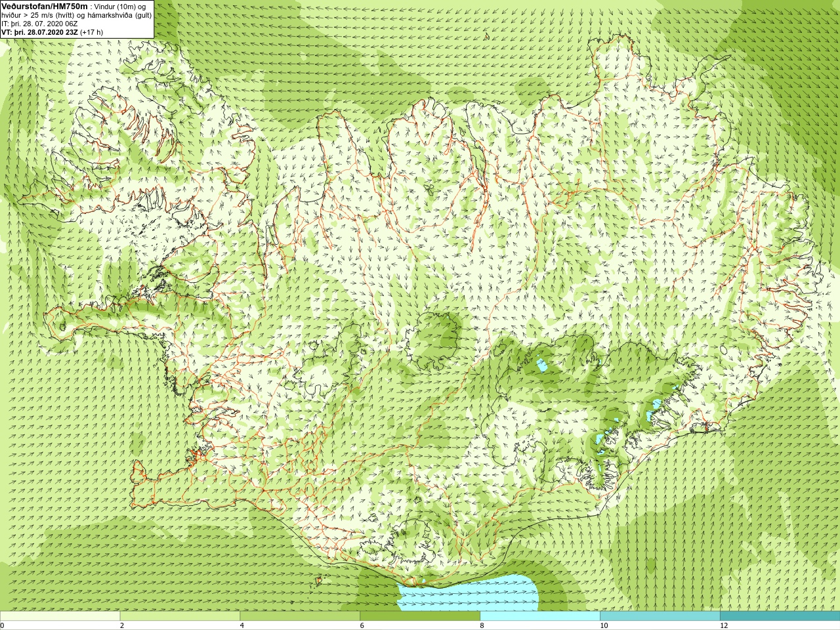
Task: Select the 2–4 m/s light green legend swatch
Action: tap(180, 616)
